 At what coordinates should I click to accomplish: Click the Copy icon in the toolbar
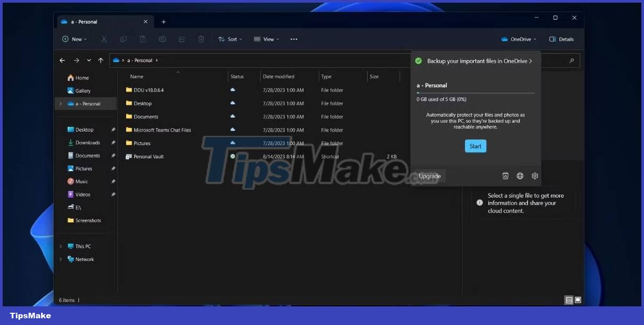coord(123,39)
